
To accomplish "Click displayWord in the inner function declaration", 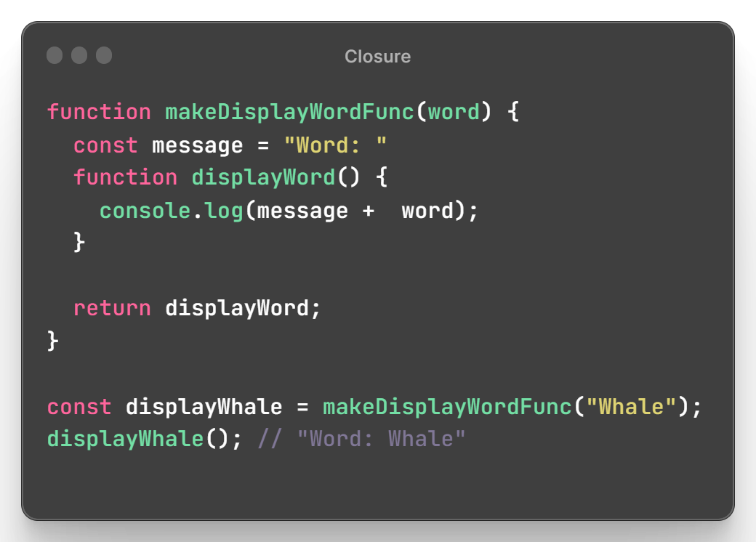I will (263, 178).
